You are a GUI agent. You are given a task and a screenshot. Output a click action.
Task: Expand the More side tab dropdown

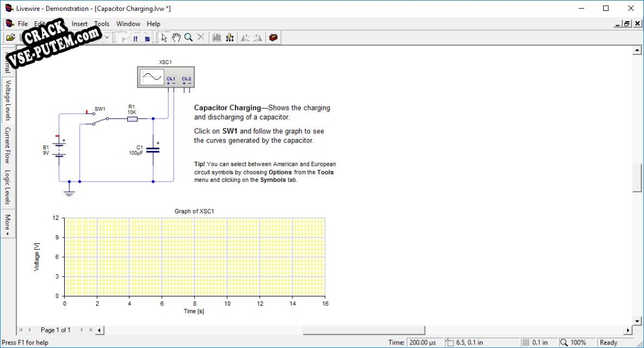coord(7,224)
